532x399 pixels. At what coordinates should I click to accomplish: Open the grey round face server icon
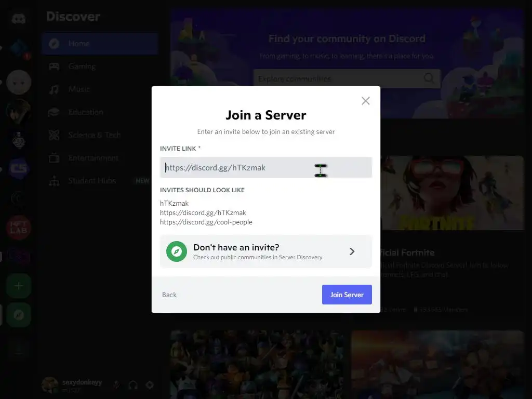[19, 82]
